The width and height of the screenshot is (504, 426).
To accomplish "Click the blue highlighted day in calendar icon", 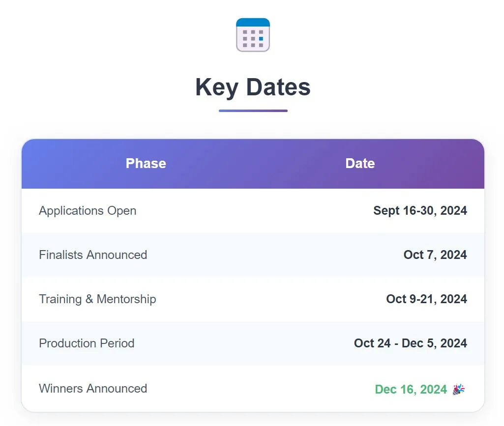I will coord(261,38).
